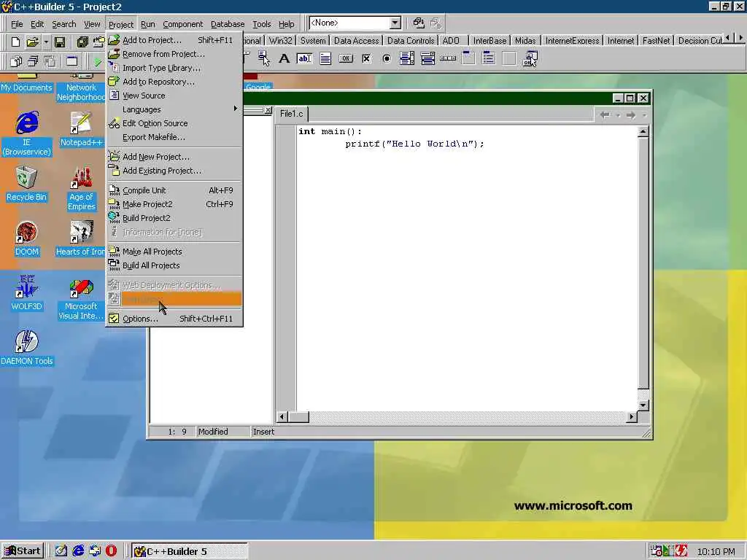Click the Start button on taskbar
The width and height of the screenshot is (747, 560).
tap(23, 551)
